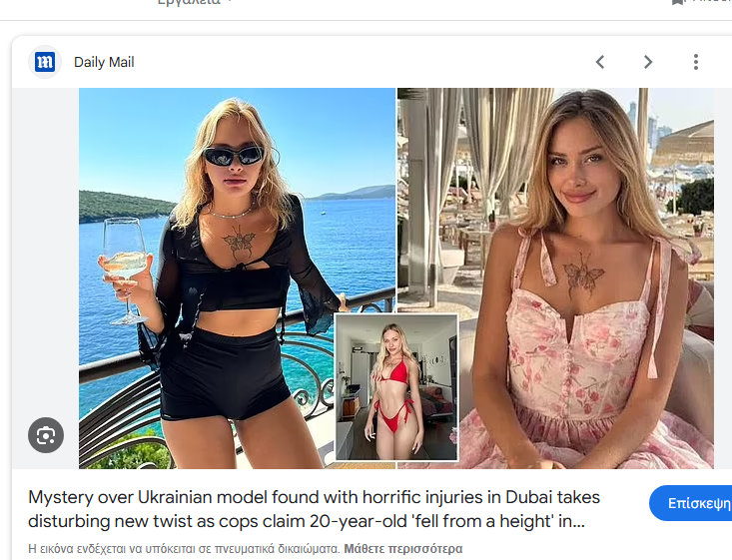Click the left photo with the wine glass
Image resolution: width=732 pixels, height=560 pixels.
[237, 279]
